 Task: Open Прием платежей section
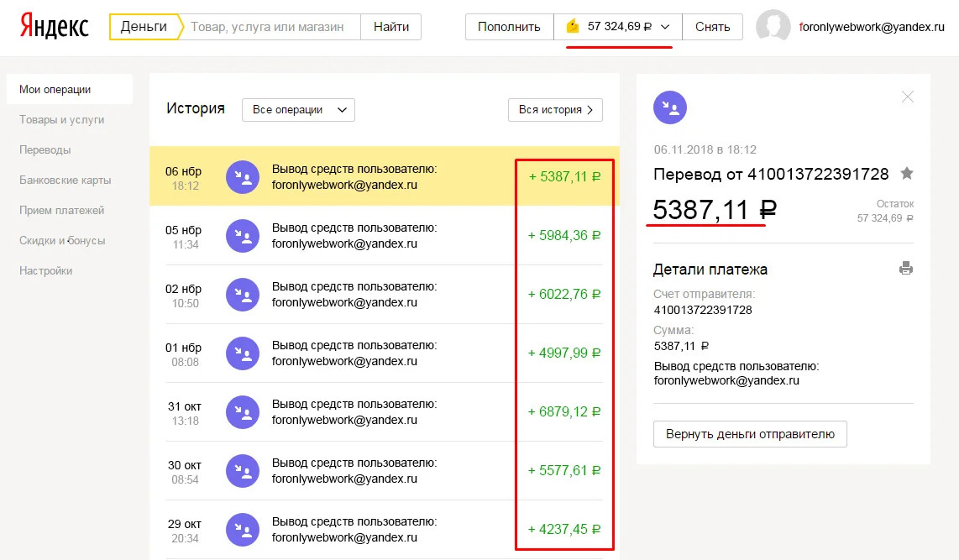point(62,210)
